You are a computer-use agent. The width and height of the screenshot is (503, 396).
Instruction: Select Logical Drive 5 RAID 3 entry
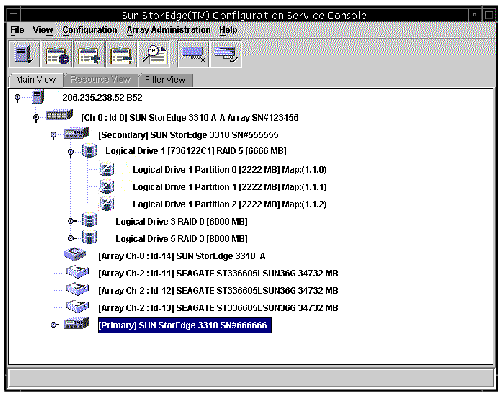coord(181,239)
